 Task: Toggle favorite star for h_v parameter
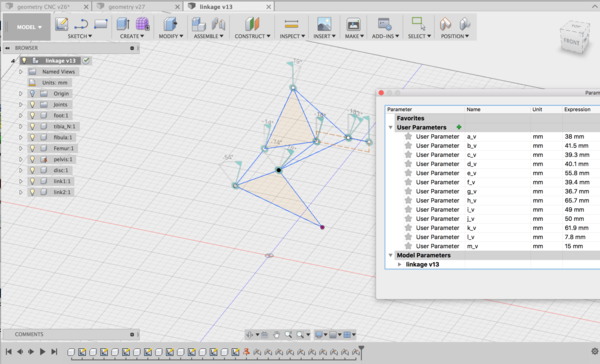pos(408,200)
